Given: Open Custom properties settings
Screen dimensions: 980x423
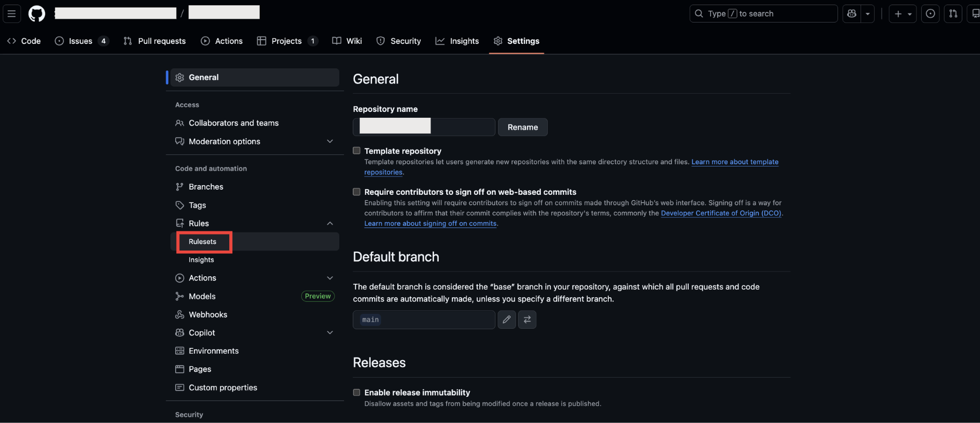Looking at the screenshot, I should (x=255, y=387).
